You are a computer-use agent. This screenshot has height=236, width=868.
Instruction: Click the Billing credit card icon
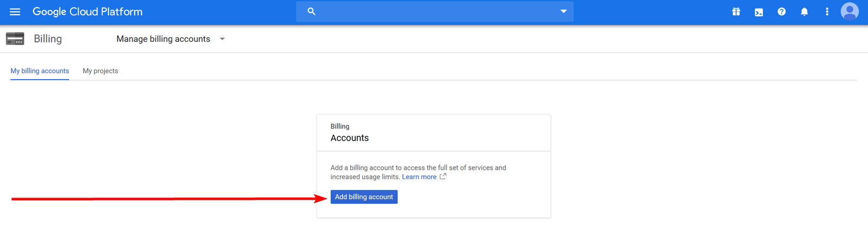click(x=15, y=39)
